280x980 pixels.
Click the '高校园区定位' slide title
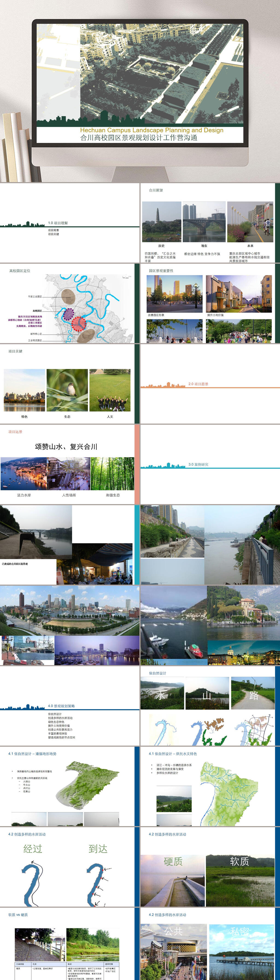click(20, 271)
